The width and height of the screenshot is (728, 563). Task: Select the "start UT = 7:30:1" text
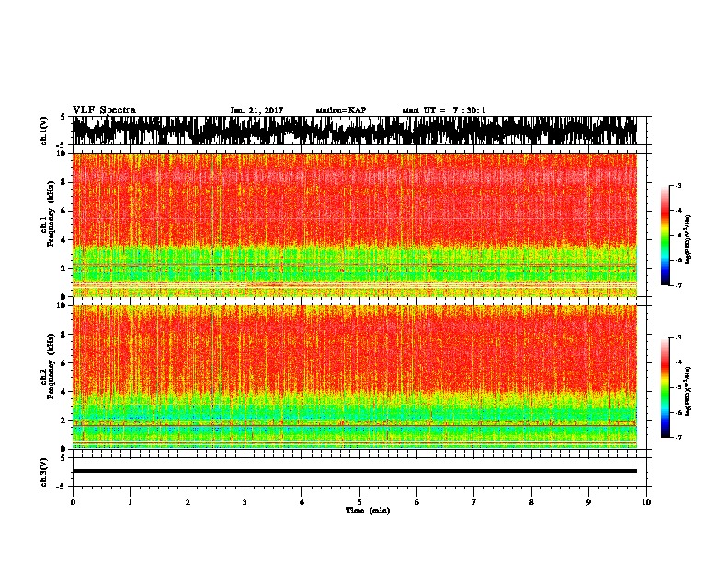444,110
